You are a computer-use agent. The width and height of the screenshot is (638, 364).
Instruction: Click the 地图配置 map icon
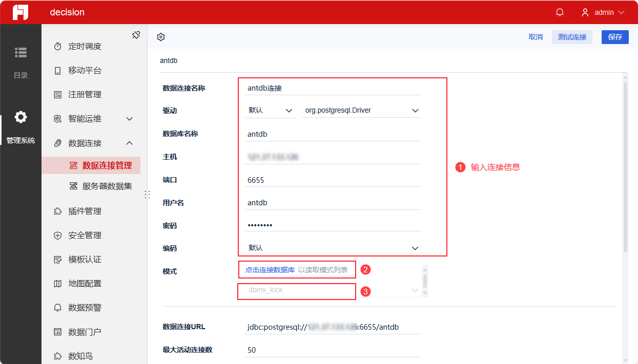point(58,284)
